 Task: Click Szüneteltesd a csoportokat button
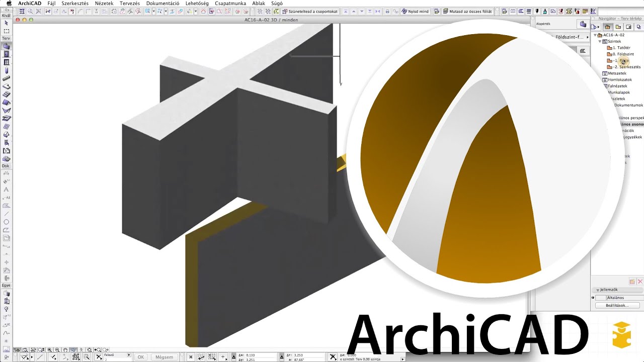tap(310, 11)
